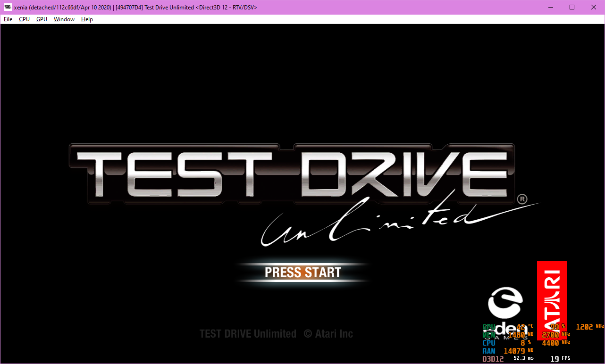
Task: Minimize the xenia window
Action: point(550,7)
